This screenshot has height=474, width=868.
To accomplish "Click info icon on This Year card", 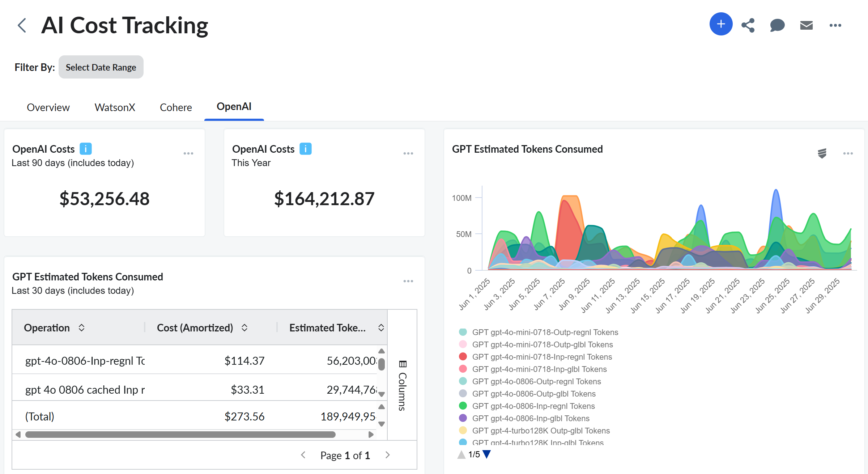I will [305, 149].
